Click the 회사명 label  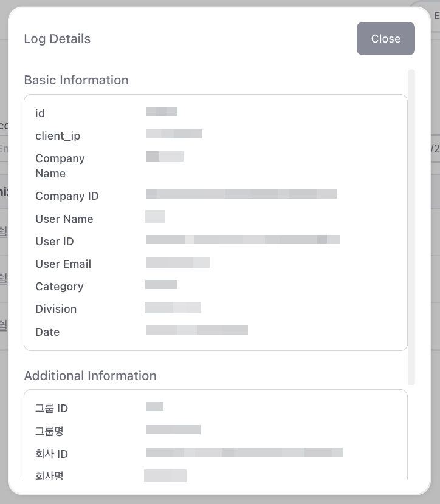pos(49,475)
